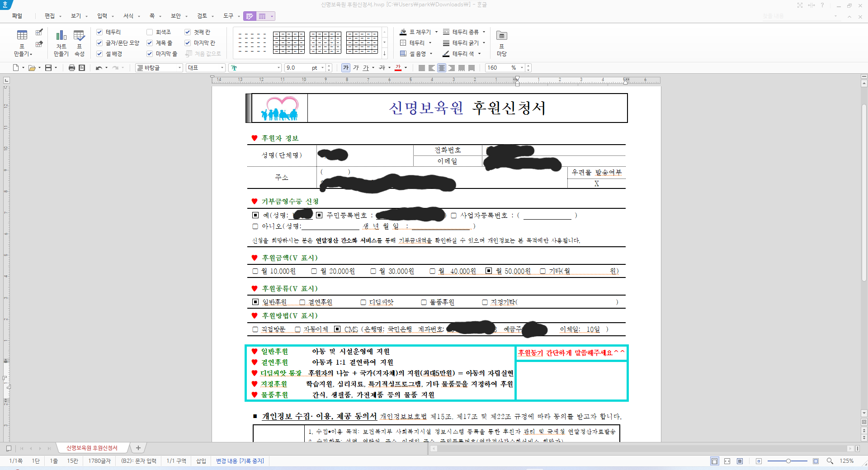
Task: Click the 9.0 font size input field
Action: point(297,68)
